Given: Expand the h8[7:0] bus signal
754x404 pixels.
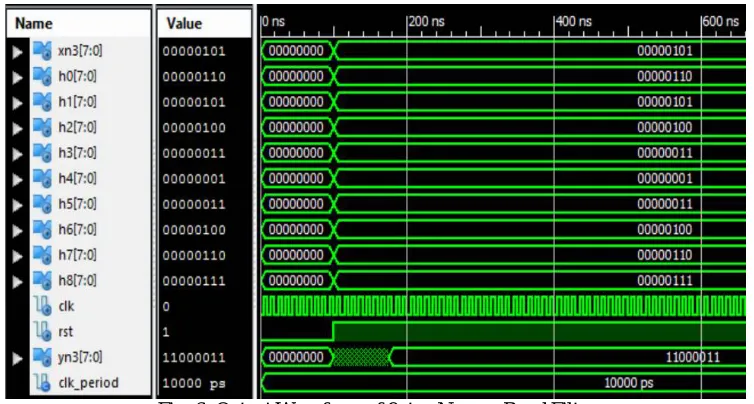Looking at the screenshot, I should tap(17, 281).
